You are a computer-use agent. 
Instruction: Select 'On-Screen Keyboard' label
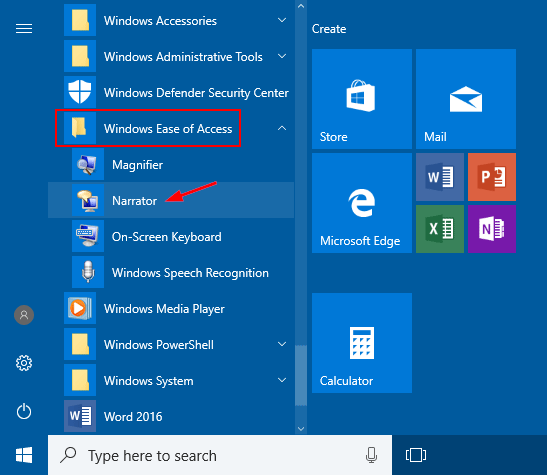tap(167, 237)
